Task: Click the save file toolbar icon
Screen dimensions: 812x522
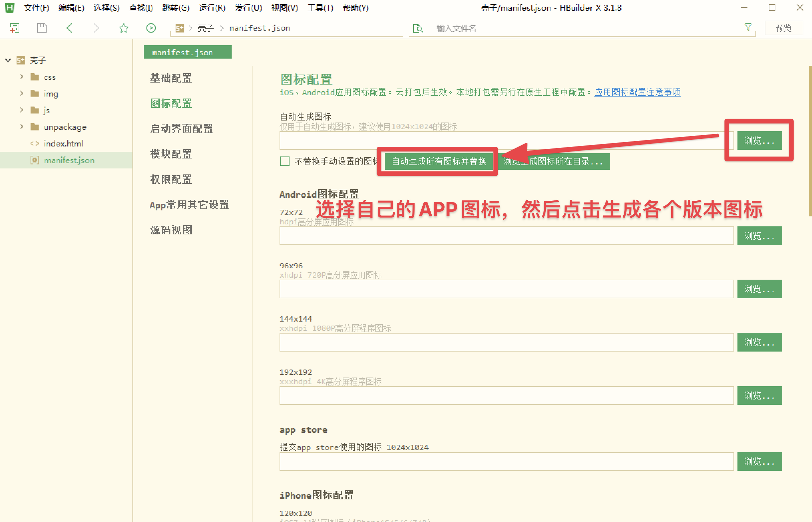Action: (42, 28)
